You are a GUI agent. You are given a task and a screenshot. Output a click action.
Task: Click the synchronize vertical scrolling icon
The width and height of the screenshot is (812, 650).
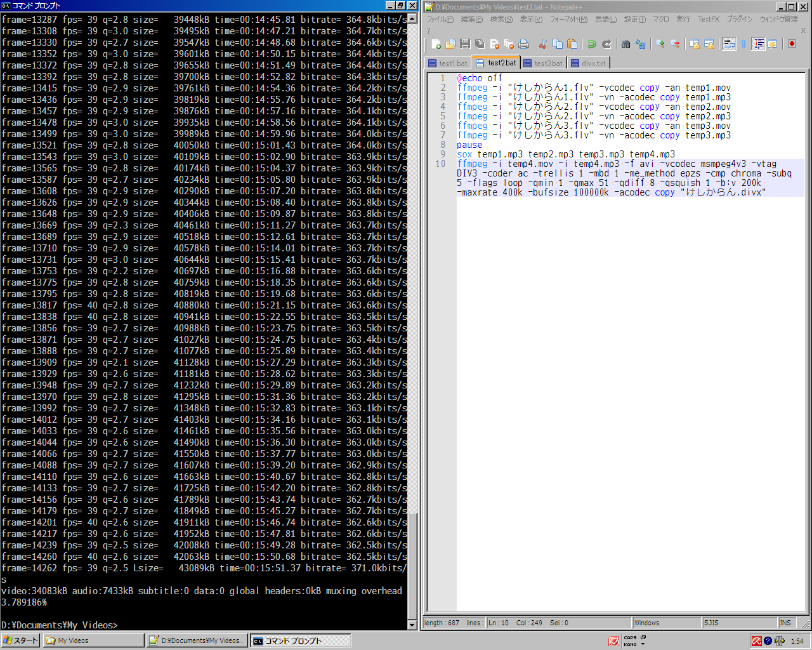click(x=695, y=44)
